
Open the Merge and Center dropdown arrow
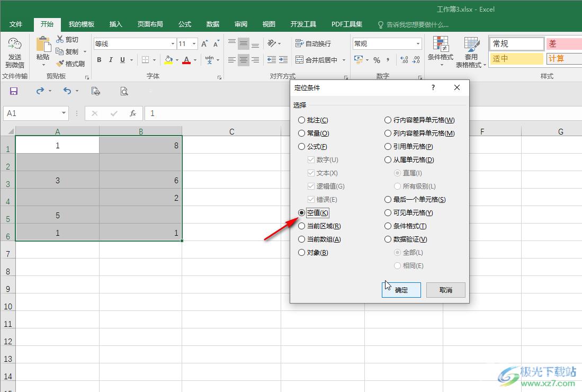point(344,60)
